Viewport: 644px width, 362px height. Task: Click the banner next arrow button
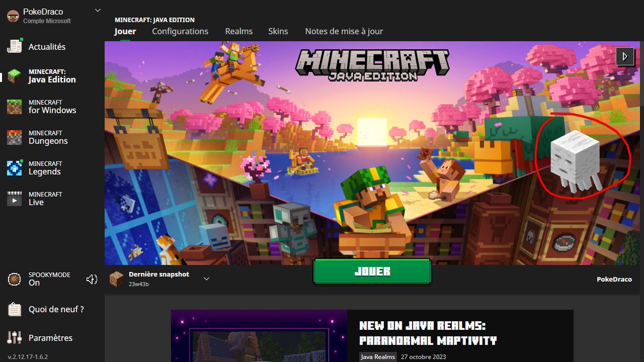[625, 56]
